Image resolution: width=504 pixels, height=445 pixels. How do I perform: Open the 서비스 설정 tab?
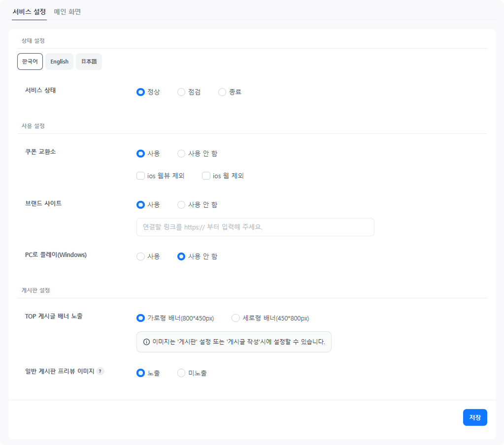tap(29, 12)
